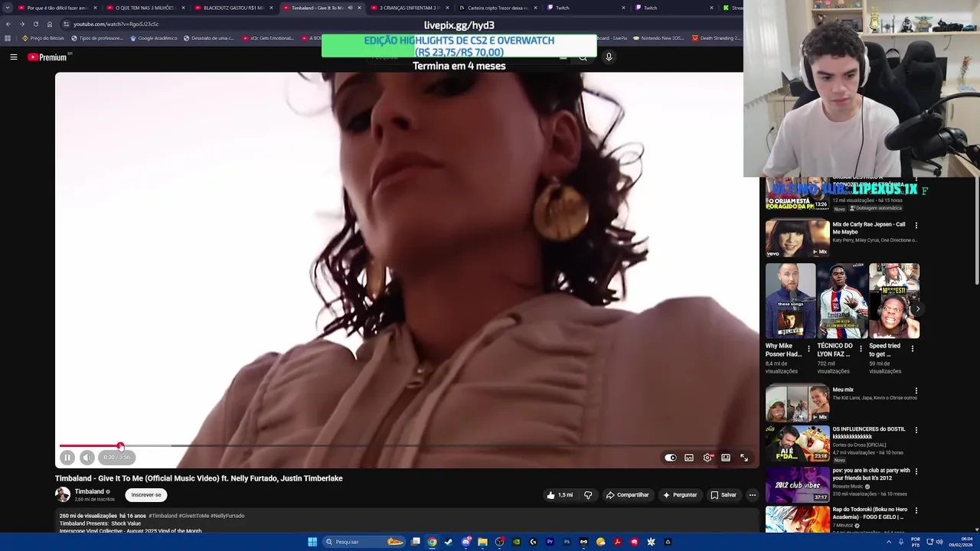Click the YouTube search magnifier button
This screenshot has width=980, height=551.
click(583, 57)
